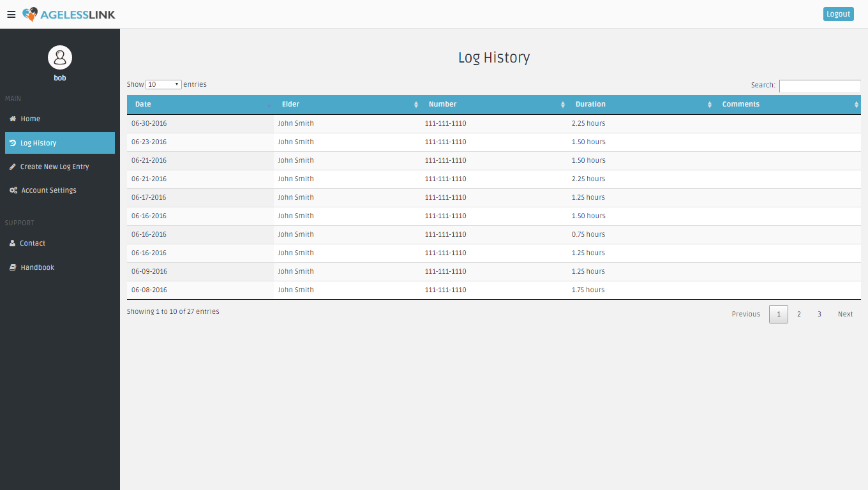
Task: Click the Account Settings gears icon
Action: tap(13, 190)
